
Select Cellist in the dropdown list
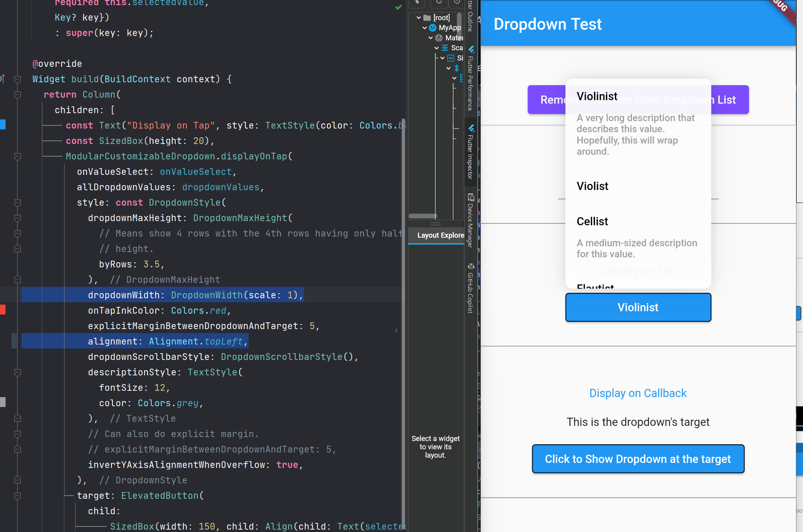[592, 222]
